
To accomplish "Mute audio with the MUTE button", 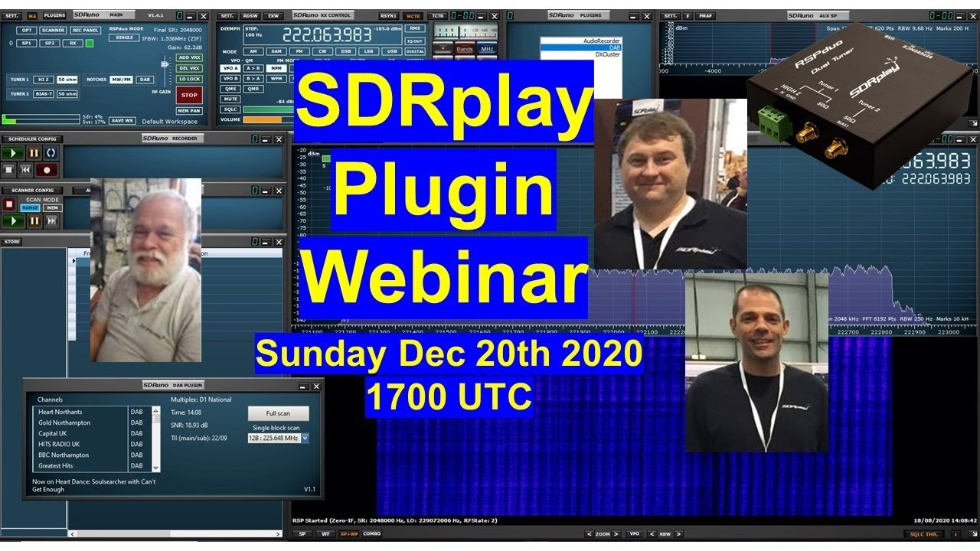I will click(x=230, y=99).
